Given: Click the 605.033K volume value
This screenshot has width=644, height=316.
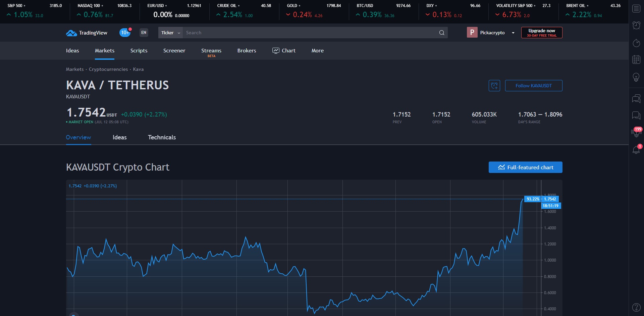Looking at the screenshot, I should (484, 115).
